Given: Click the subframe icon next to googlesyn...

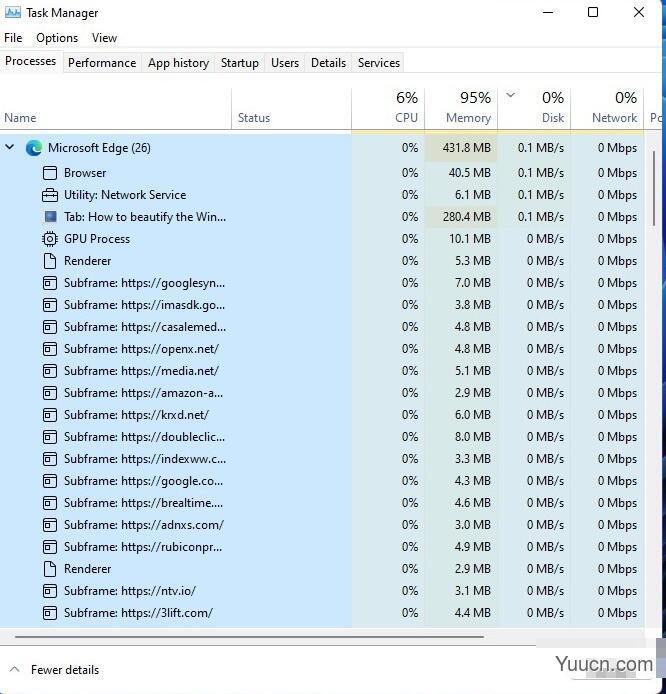Looking at the screenshot, I should [x=50, y=283].
